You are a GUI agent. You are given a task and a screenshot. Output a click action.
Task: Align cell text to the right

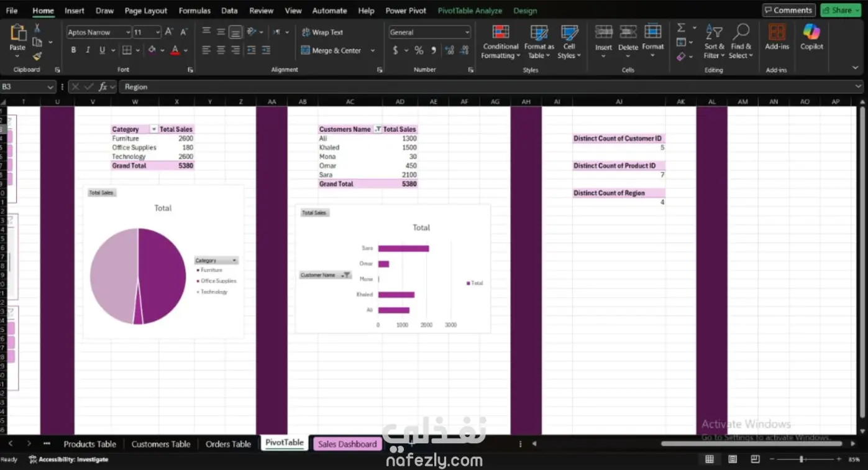coord(235,50)
